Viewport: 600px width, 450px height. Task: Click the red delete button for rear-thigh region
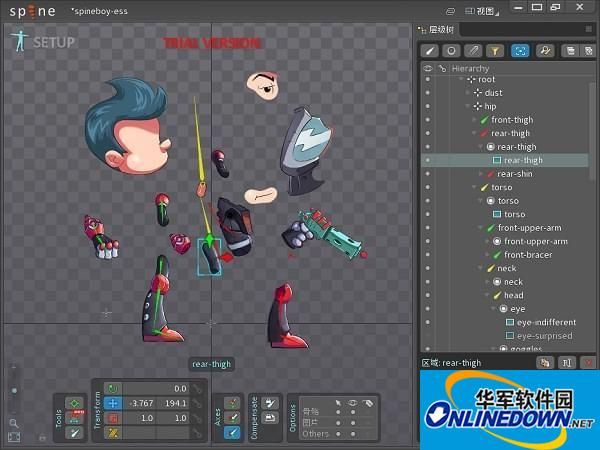[x=589, y=362]
